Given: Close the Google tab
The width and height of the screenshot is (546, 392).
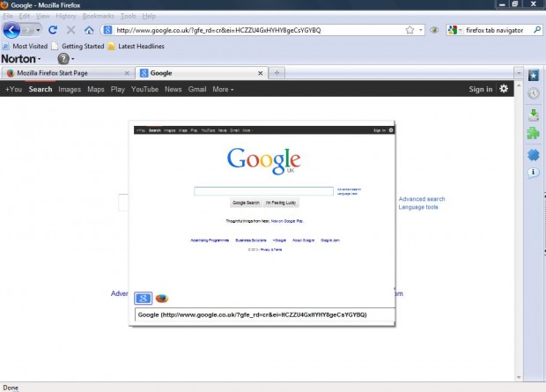Looking at the screenshot, I should tap(260, 73).
